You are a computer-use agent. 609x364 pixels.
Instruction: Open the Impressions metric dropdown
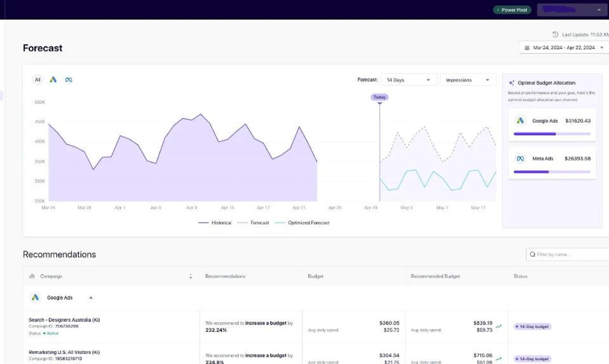pos(468,80)
